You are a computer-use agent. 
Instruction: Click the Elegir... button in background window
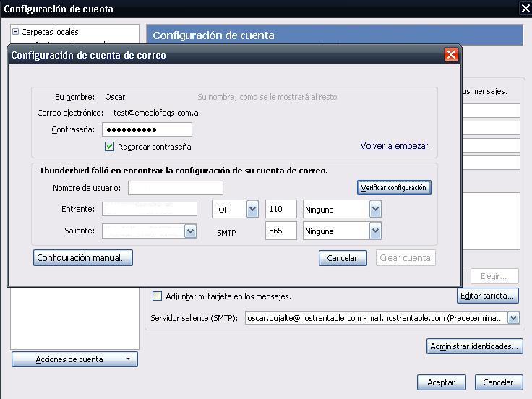[494, 276]
